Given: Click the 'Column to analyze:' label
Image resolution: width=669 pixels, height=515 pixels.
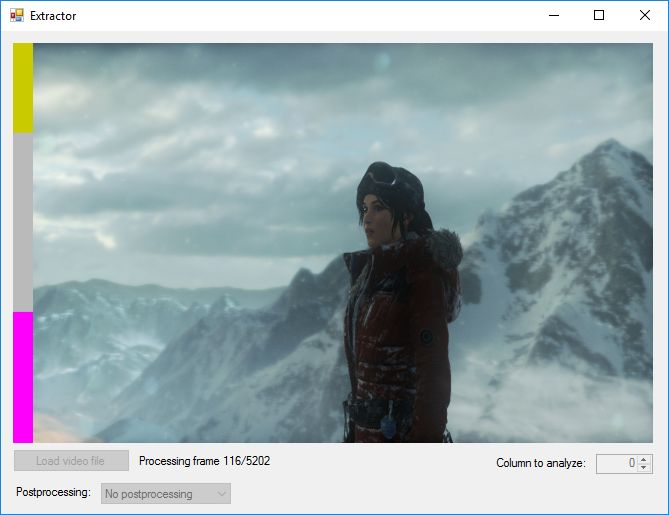Looking at the screenshot, I should pos(541,463).
